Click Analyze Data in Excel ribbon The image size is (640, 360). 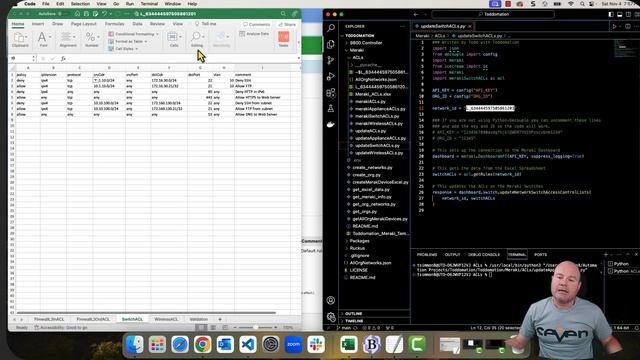pos(255,34)
